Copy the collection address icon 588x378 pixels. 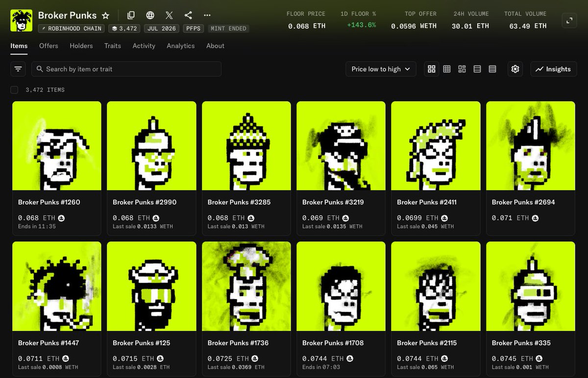(131, 16)
